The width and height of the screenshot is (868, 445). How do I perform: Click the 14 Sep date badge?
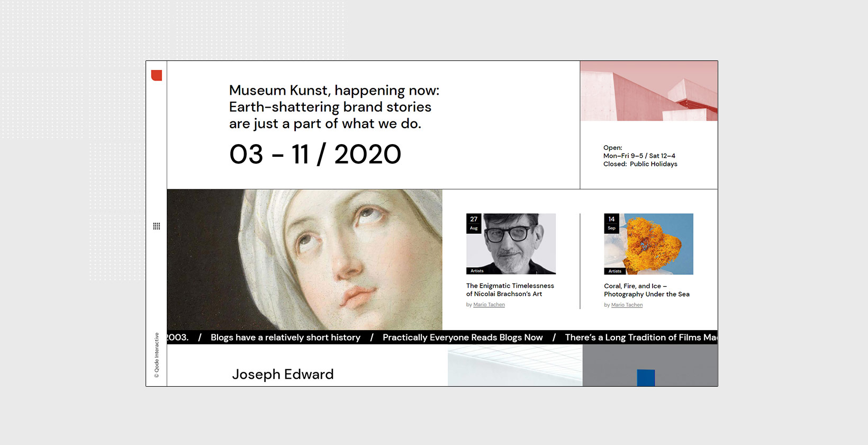point(611,223)
